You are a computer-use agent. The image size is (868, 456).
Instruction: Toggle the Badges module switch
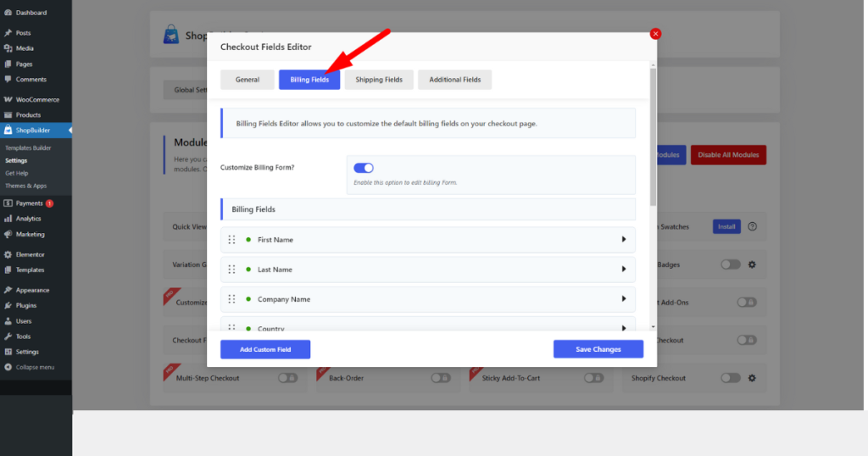click(731, 264)
